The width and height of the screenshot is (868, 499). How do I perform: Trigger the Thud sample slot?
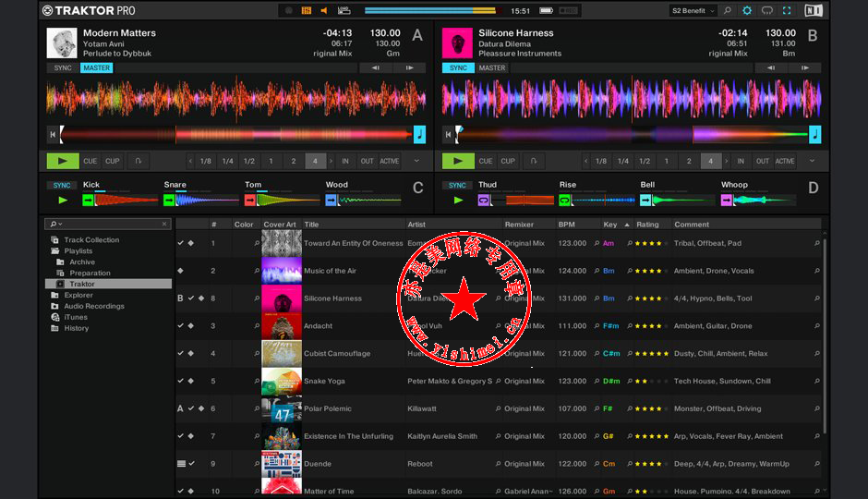484,200
